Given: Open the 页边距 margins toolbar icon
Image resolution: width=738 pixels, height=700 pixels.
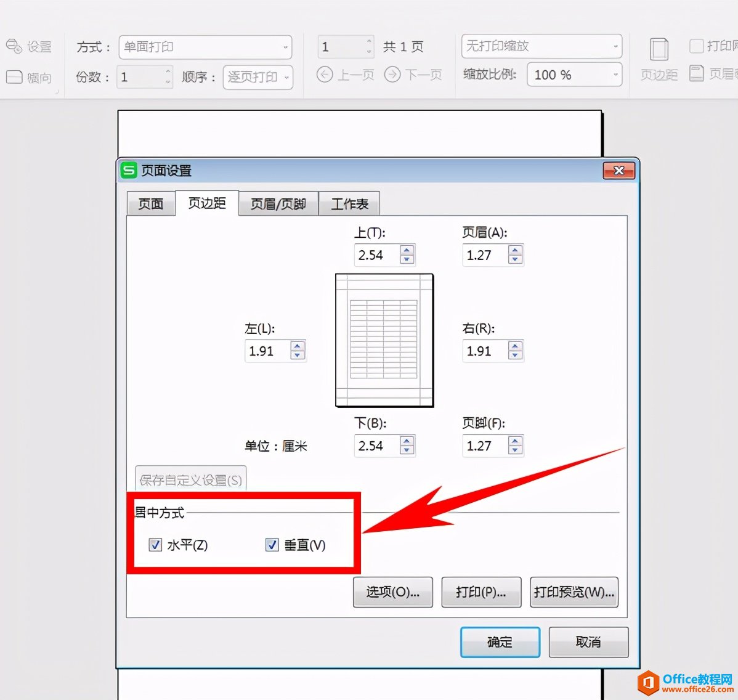Looking at the screenshot, I should [659, 49].
